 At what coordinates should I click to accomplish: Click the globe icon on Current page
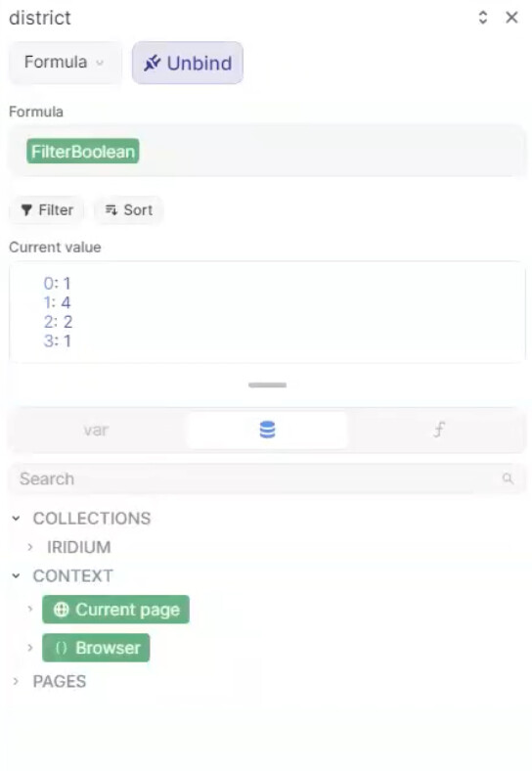(61, 610)
